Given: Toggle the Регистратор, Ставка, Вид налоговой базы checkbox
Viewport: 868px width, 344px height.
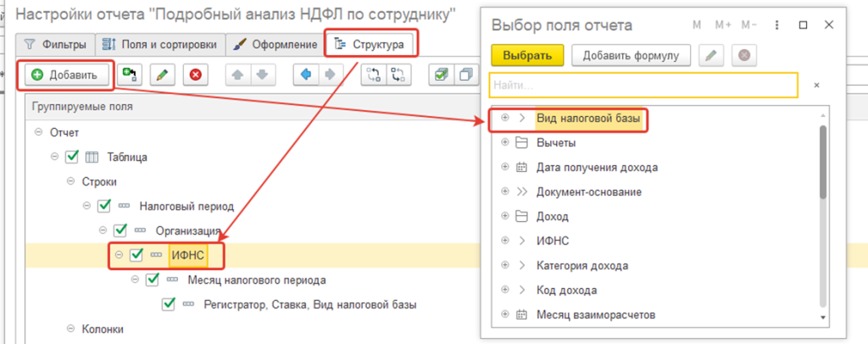Looking at the screenshot, I should point(169,304).
